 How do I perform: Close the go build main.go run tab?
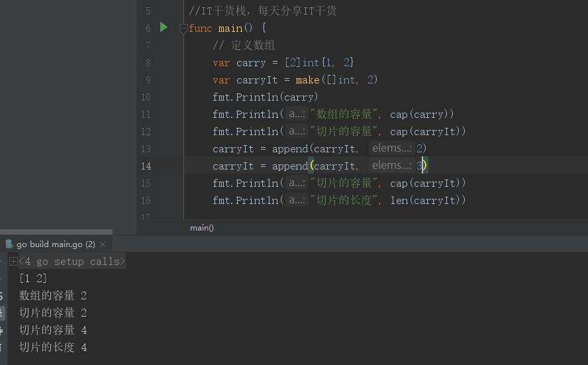click(103, 244)
